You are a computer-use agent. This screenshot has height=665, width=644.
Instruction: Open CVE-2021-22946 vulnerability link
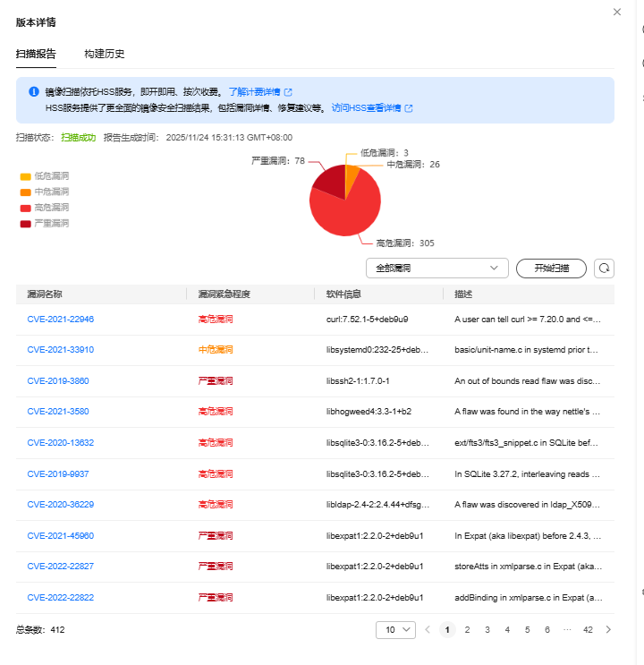click(x=60, y=319)
